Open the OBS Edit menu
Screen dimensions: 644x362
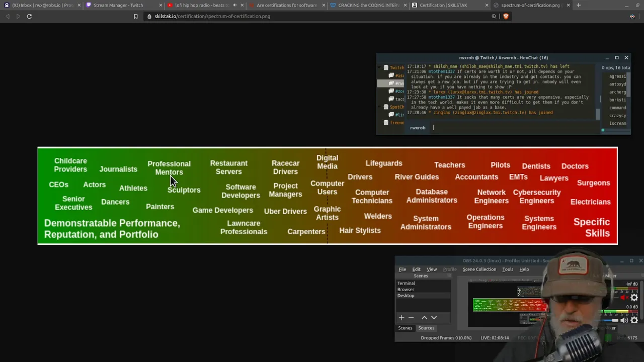pos(416,269)
